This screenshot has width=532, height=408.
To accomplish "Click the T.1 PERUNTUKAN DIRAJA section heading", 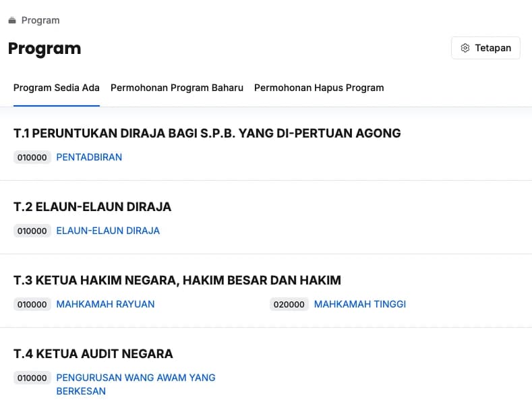I will (207, 134).
